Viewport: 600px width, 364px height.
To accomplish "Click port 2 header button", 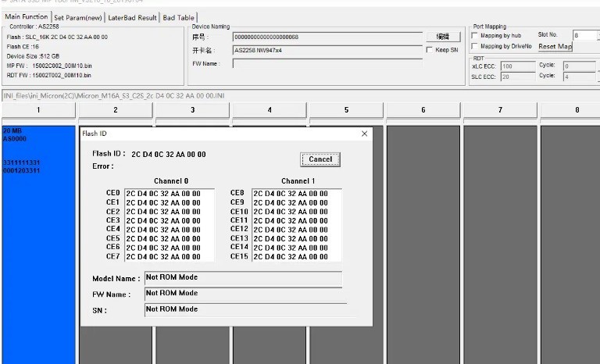I will 116,110.
